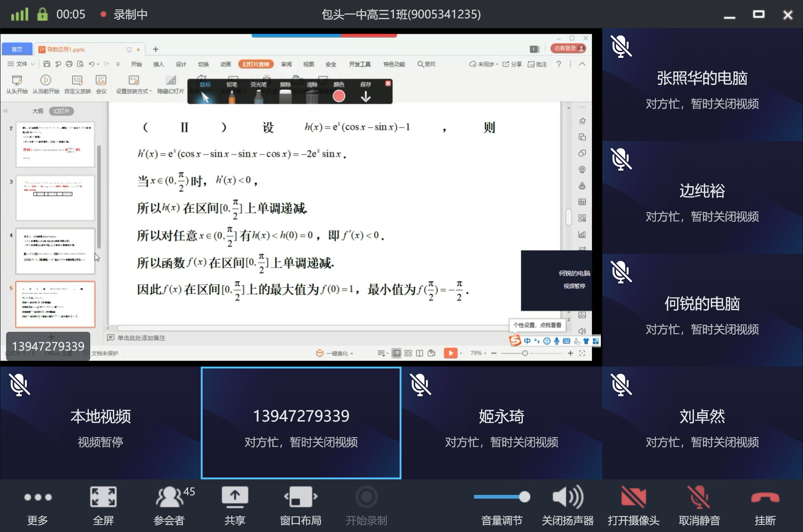The height and width of the screenshot is (532, 803).
Task: Click the 分享 share button in WPS
Action: tap(512, 64)
